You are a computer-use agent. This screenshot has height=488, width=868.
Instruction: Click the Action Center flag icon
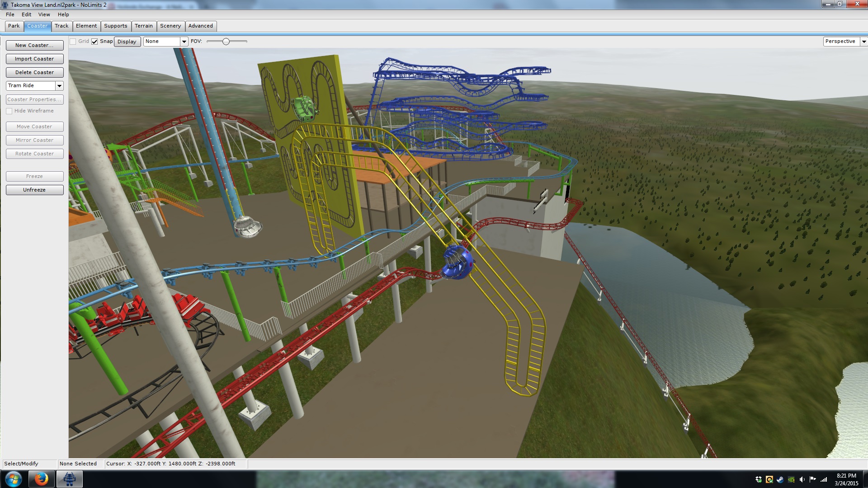point(812,479)
